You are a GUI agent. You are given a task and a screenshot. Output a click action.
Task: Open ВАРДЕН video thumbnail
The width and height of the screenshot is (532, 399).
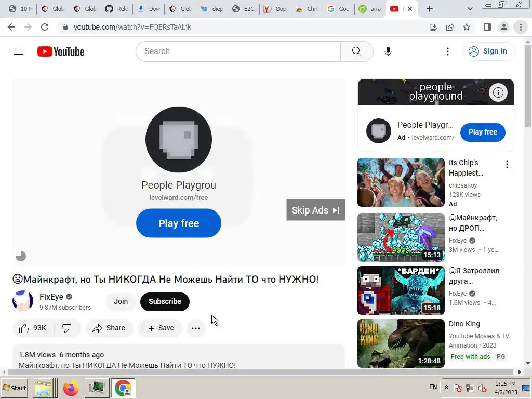[x=401, y=290]
